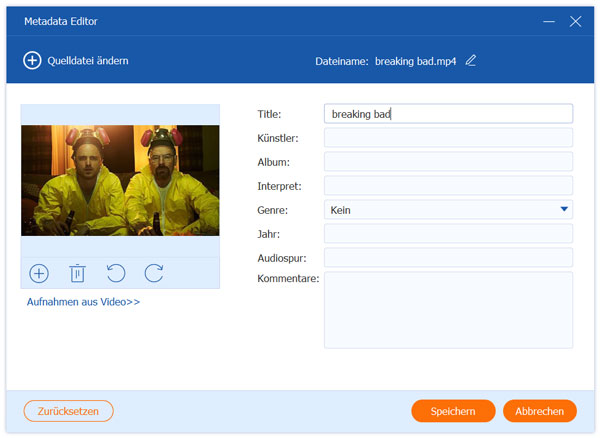Close the Metadata Editor window
The image size is (600, 438).
575,21
